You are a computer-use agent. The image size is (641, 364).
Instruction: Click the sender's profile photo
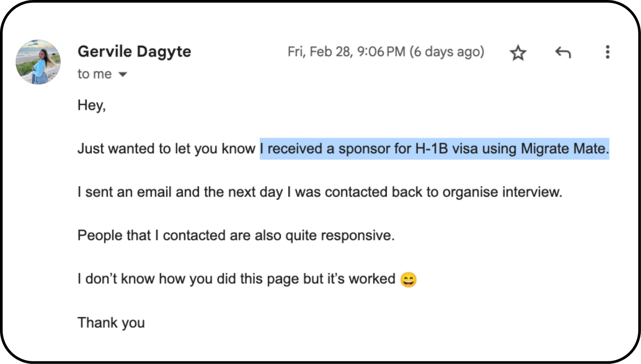point(38,62)
